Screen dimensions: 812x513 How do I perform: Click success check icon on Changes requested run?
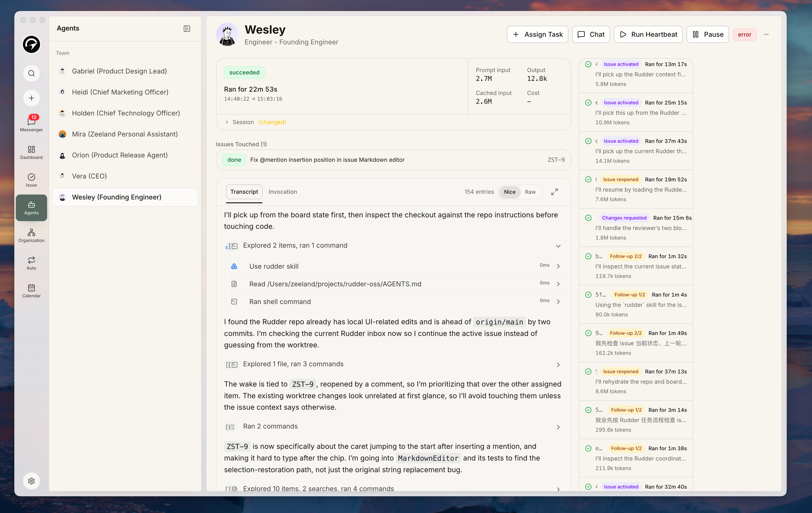588,218
